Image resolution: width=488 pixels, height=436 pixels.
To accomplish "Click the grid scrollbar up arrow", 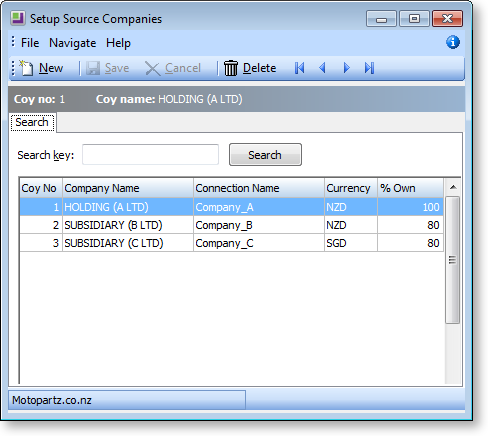I will 453,187.
